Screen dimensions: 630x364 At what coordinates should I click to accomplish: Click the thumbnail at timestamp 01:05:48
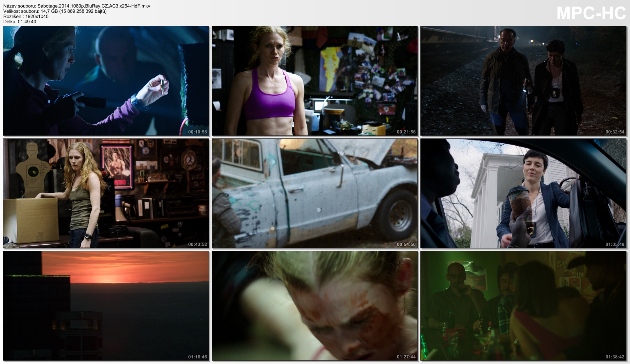pyautogui.click(x=523, y=193)
